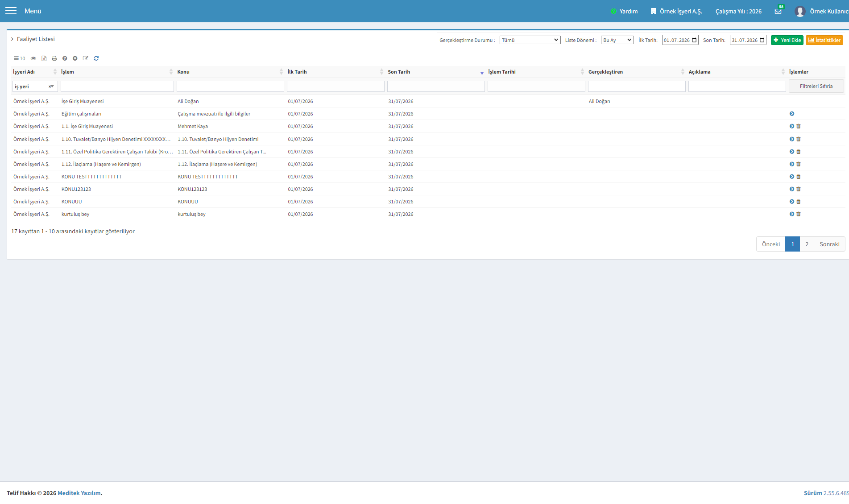Open the Liste Dönemi dropdown

click(x=617, y=40)
